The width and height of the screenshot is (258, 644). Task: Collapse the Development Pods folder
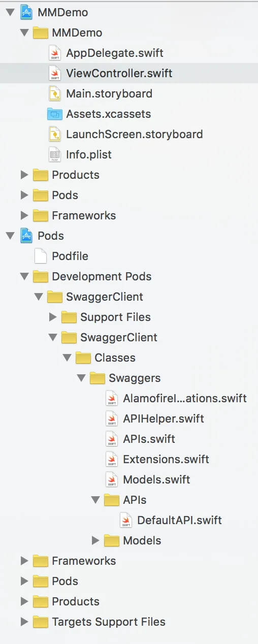tap(24, 276)
